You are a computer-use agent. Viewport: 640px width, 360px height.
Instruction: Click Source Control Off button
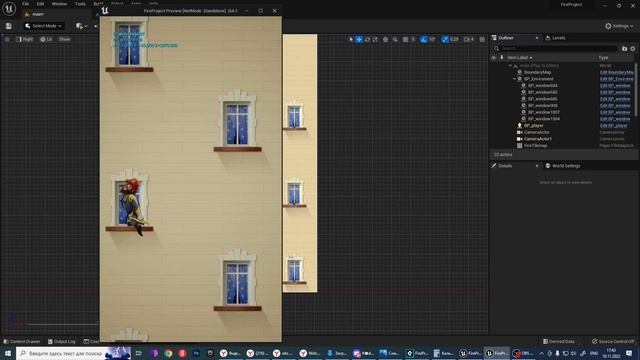tap(613, 342)
